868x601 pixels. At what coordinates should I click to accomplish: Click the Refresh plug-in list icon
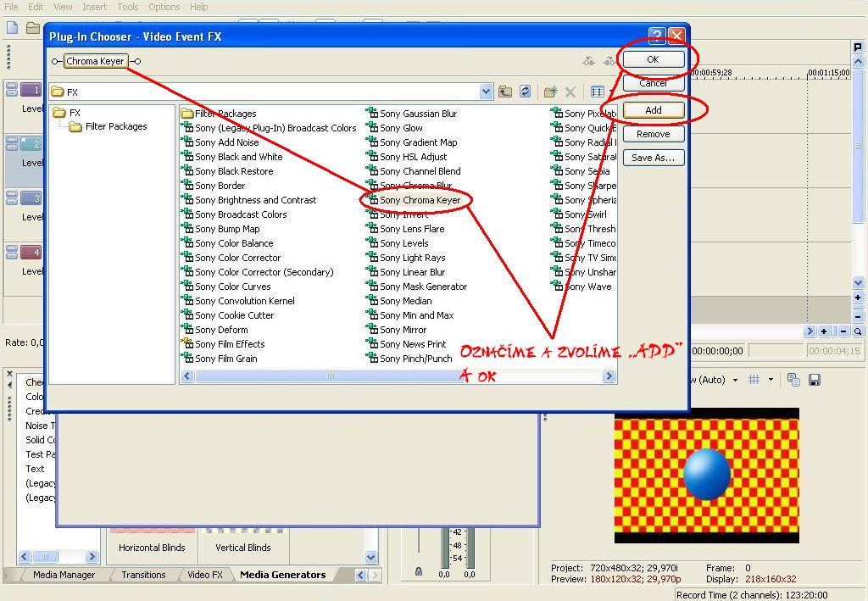coord(525,92)
